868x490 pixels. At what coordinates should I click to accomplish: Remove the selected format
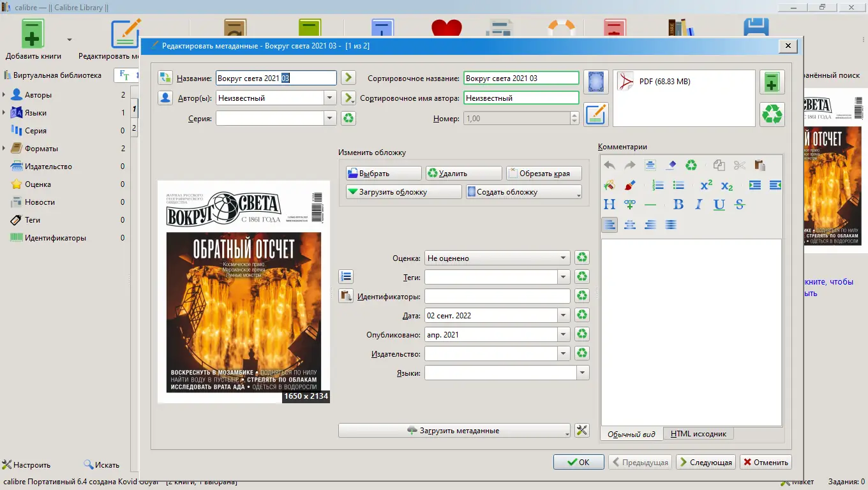pyautogui.click(x=772, y=114)
